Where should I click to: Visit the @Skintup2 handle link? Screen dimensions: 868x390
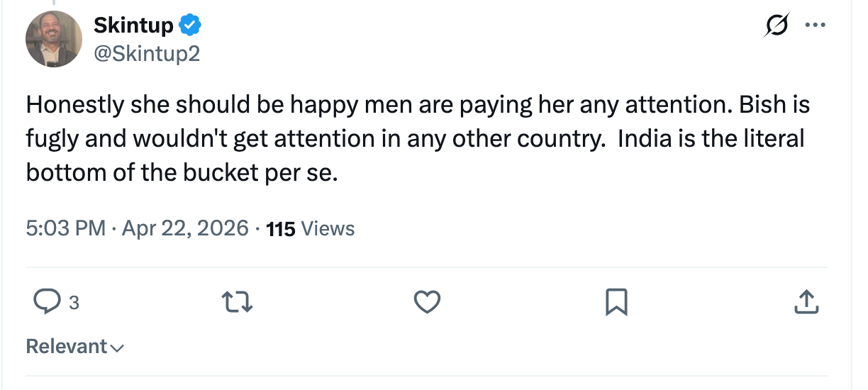coord(147,53)
